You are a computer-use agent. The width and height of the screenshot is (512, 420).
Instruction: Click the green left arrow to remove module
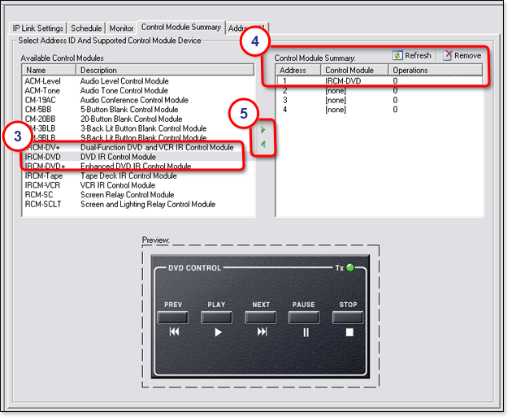263,145
